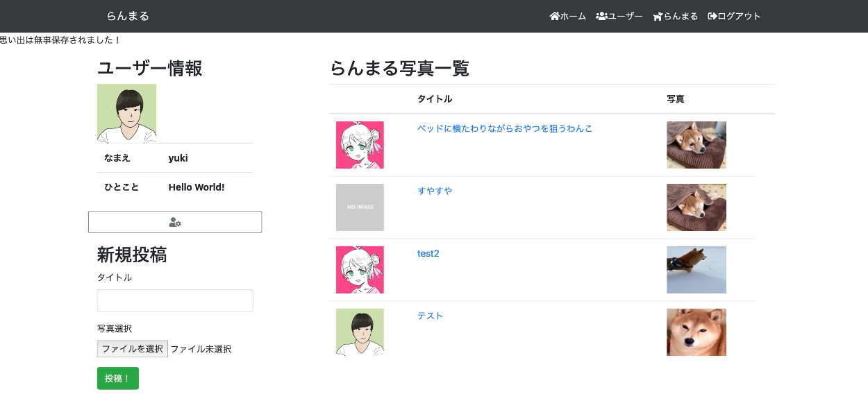Open the すやすや post link
Image resolution: width=868 pixels, height=419 pixels.
tap(435, 191)
